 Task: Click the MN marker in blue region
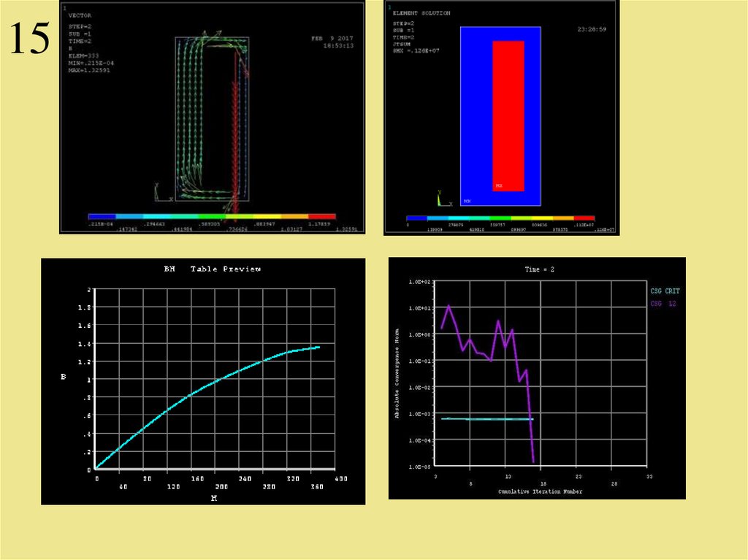467,200
